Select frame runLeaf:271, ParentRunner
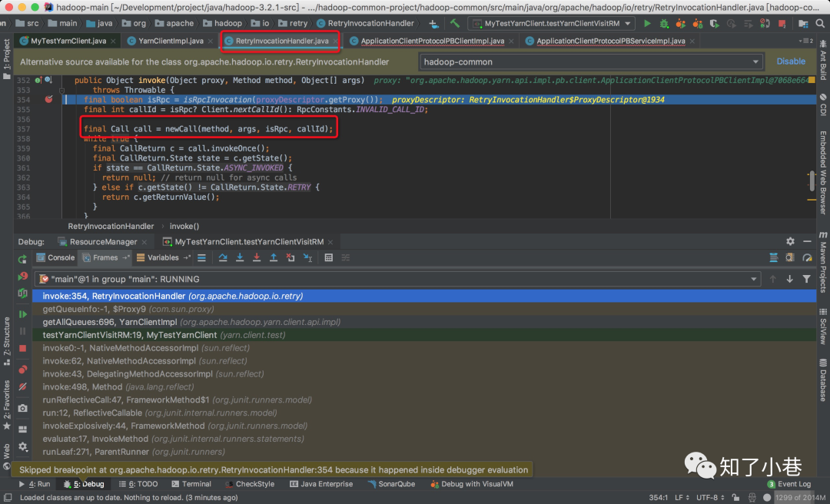This screenshot has height=504, width=830. click(x=424, y=452)
